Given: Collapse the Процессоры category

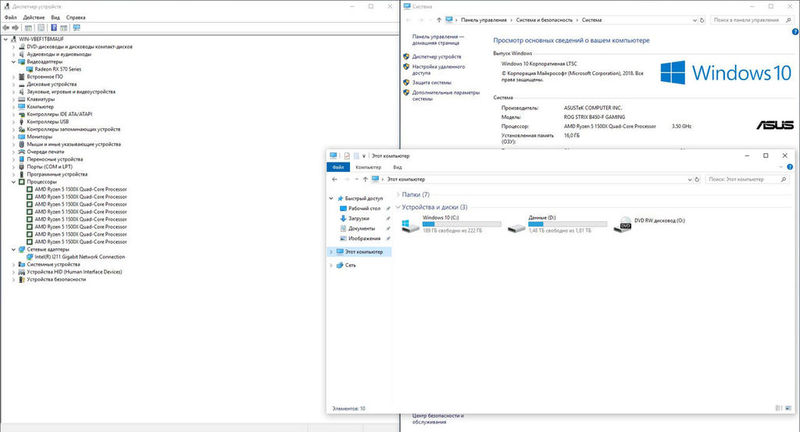Looking at the screenshot, I should (x=14, y=182).
